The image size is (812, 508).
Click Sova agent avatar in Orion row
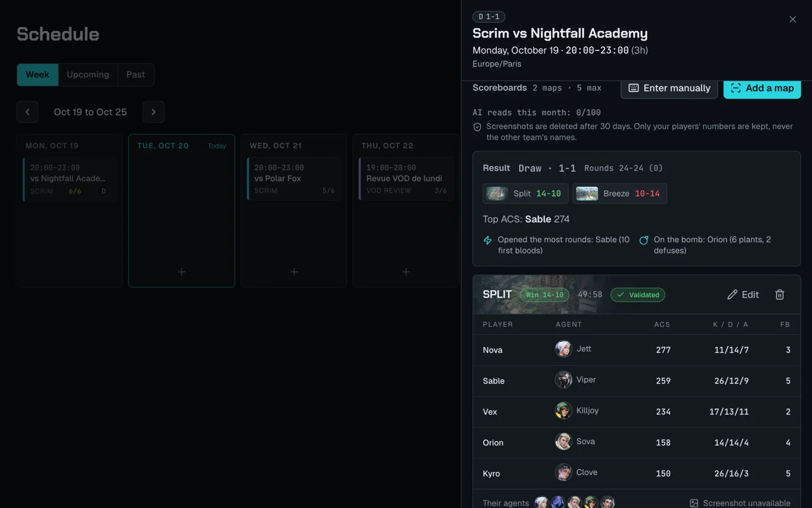point(563,441)
